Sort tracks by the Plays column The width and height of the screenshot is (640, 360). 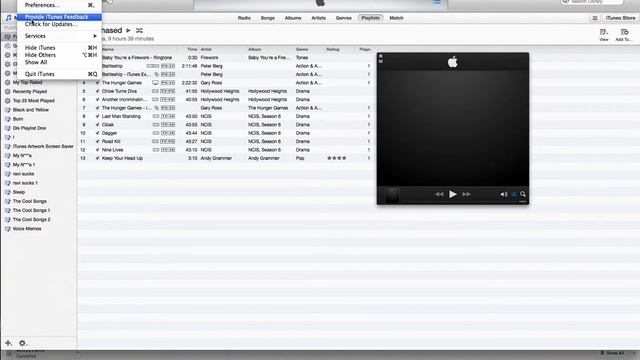pos(365,49)
